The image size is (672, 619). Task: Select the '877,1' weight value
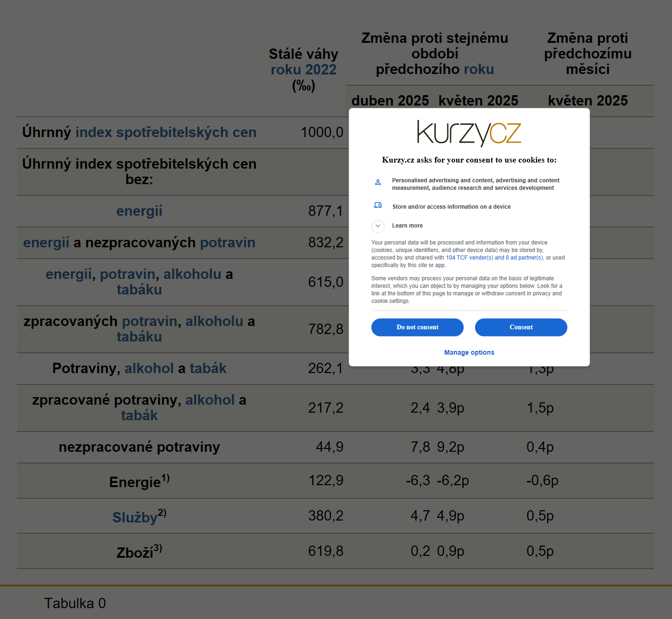pyautogui.click(x=326, y=211)
